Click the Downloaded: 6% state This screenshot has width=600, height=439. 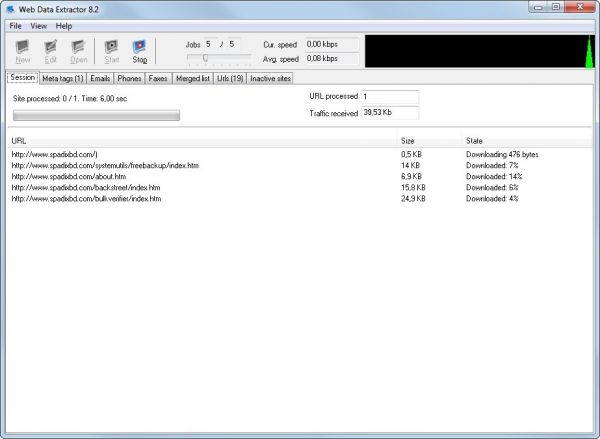click(x=492, y=188)
